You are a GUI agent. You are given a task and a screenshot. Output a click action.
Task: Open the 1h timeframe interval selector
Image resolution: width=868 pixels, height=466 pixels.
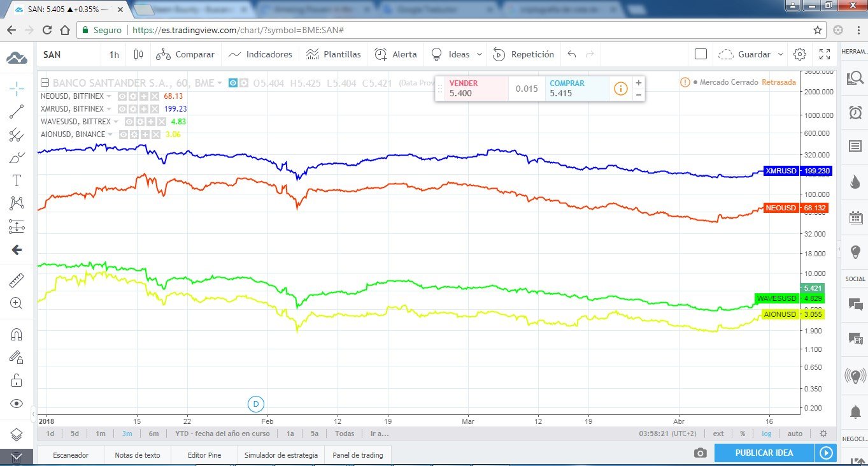point(114,54)
